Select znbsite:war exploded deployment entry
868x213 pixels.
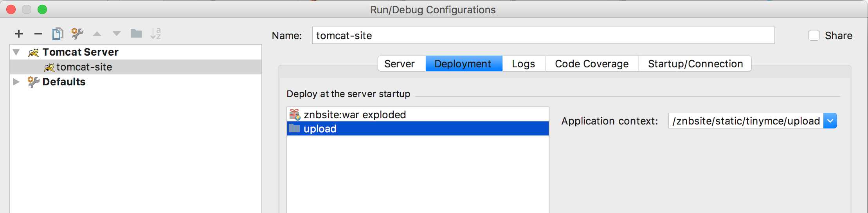pyautogui.click(x=418, y=114)
